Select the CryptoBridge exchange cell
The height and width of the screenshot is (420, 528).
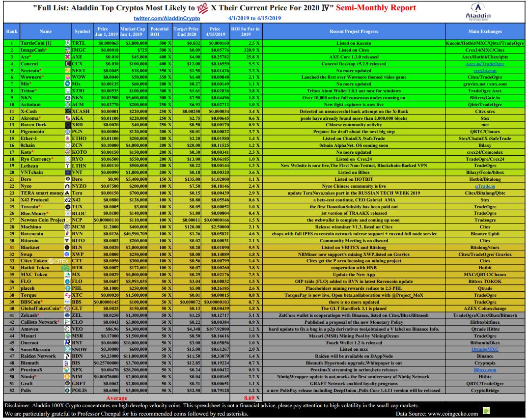pyautogui.click(x=485, y=391)
